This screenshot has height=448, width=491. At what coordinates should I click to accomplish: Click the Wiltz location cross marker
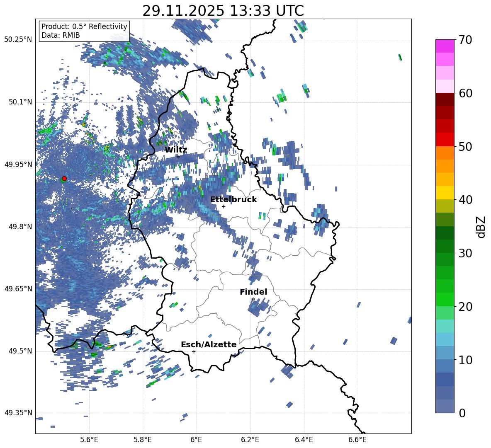(178, 156)
